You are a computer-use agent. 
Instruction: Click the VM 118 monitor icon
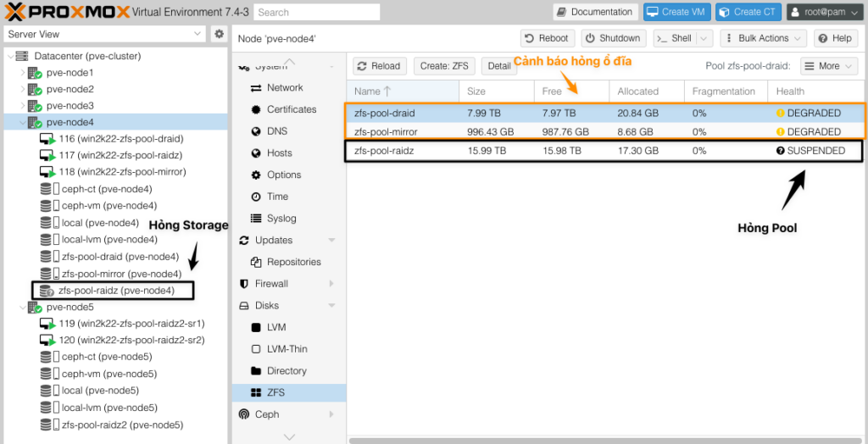pos(48,172)
